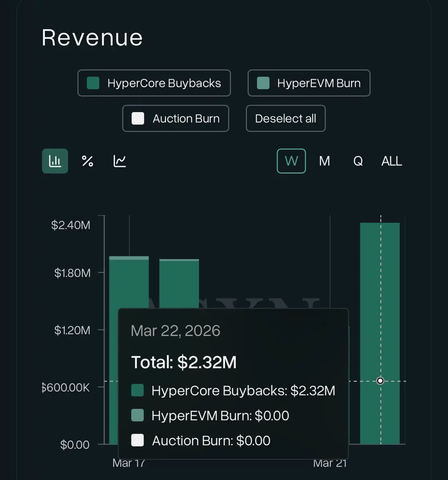448x480 pixels.
Task: Click the second revenue bar after Mar 17
Action: click(179, 284)
